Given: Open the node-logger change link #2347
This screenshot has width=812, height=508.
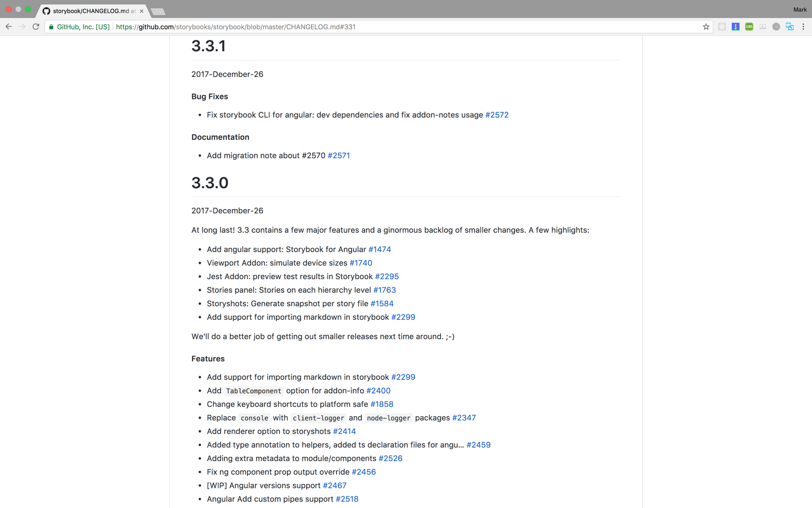Looking at the screenshot, I should [x=464, y=418].
